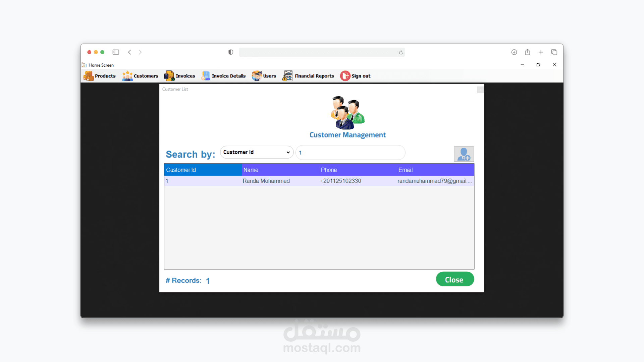Click the search text input field
This screenshot has width=644, height=362.
coord(351,153)
